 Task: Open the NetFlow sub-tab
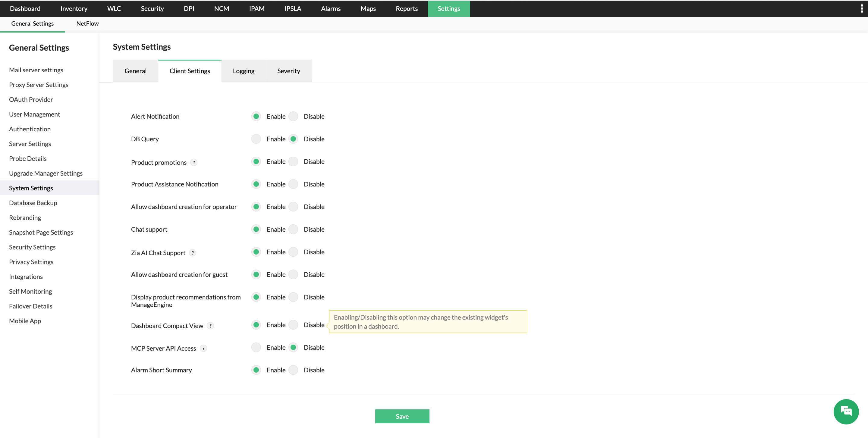(x=88, y=23)
